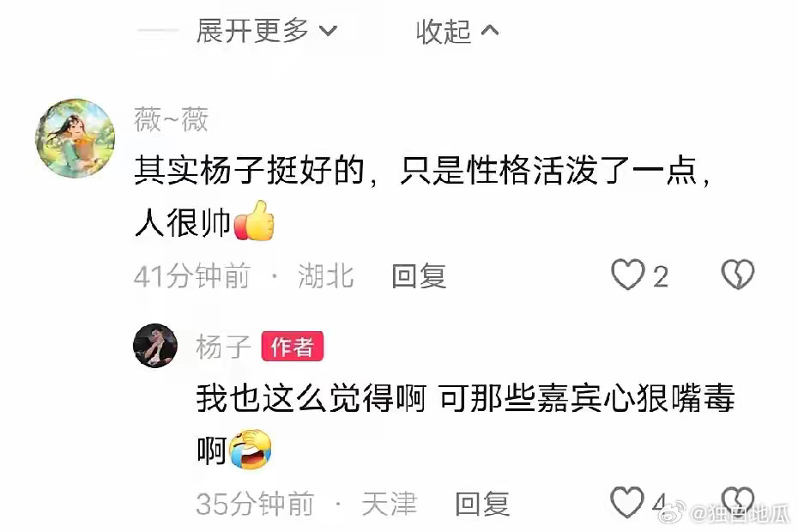Open 杨子's author avatar

pos(154,346)
